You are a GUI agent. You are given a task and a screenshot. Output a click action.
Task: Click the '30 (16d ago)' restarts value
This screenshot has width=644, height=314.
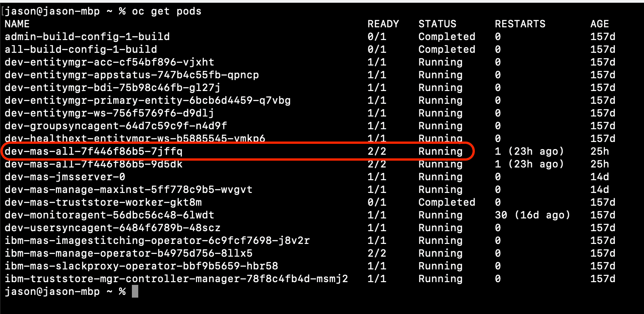(533, 215)
